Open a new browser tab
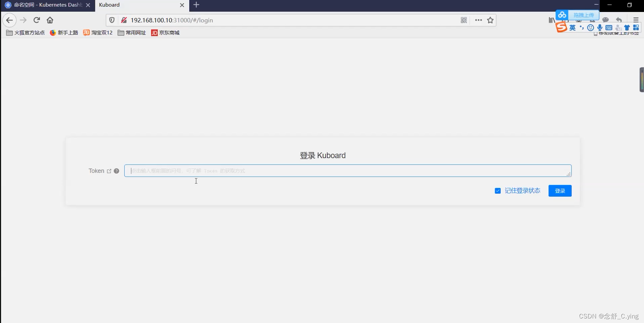The width and height of the screenshot is (644, 323). coord(196,5)
